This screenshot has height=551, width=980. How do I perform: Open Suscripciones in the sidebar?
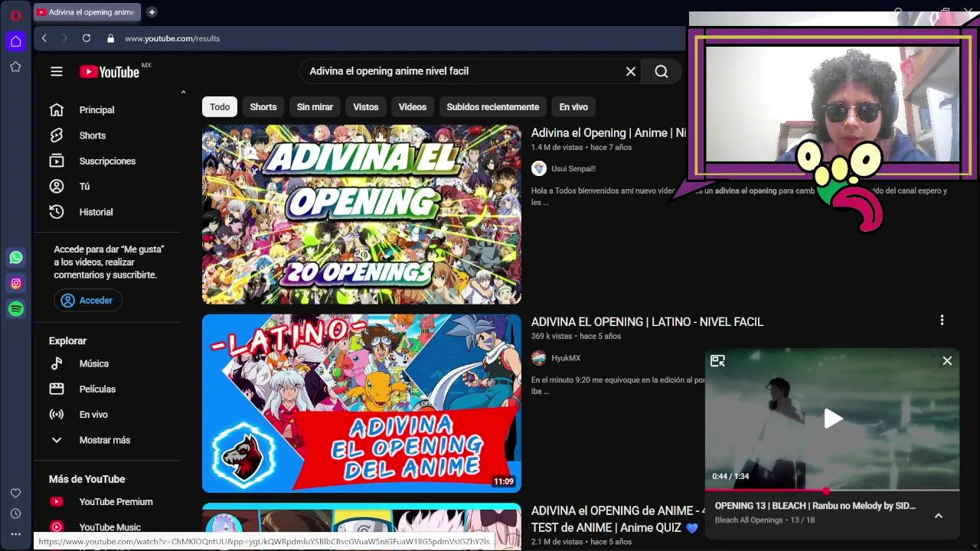coord(107,161)
